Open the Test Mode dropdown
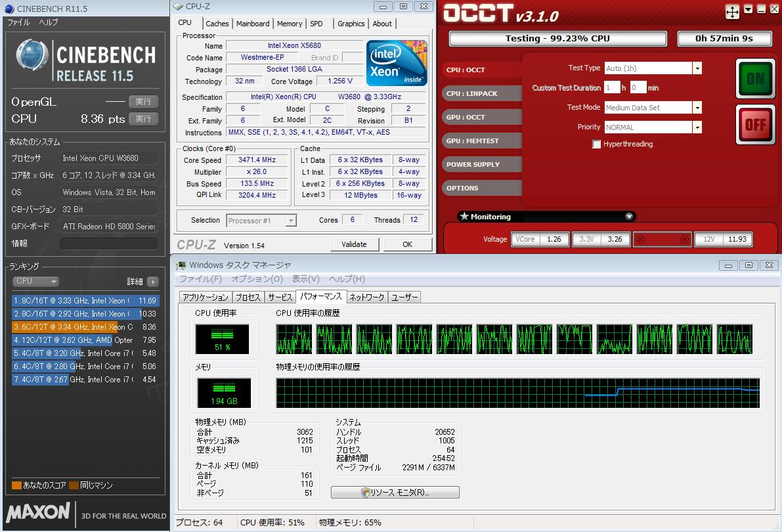 (x=697, y=108)
